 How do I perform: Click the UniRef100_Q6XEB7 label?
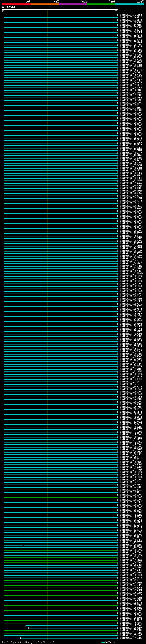click(x=131, y=628)
